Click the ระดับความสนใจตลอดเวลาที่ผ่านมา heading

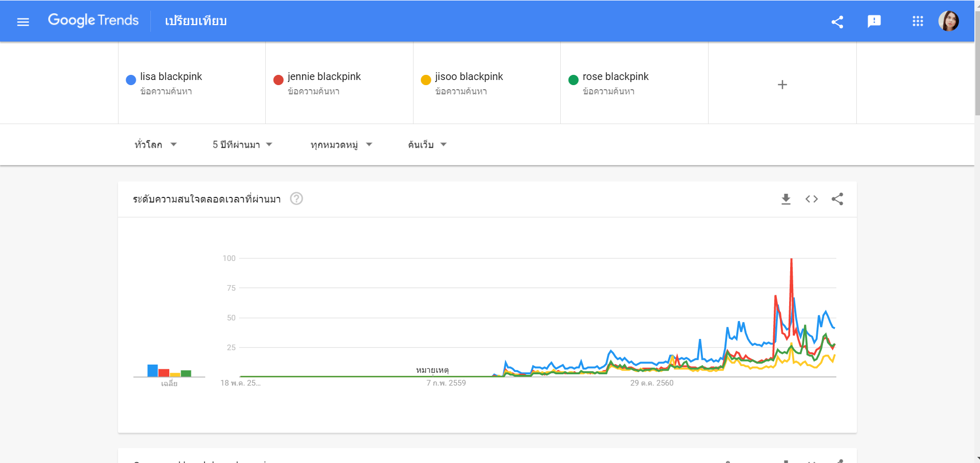pyautogui.click(x=207, y=199)
